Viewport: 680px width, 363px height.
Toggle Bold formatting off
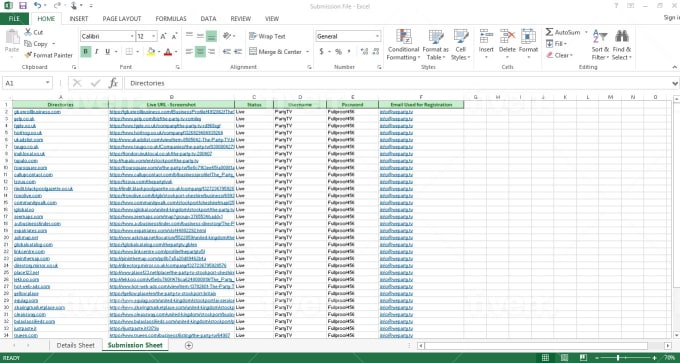[85, 52]
